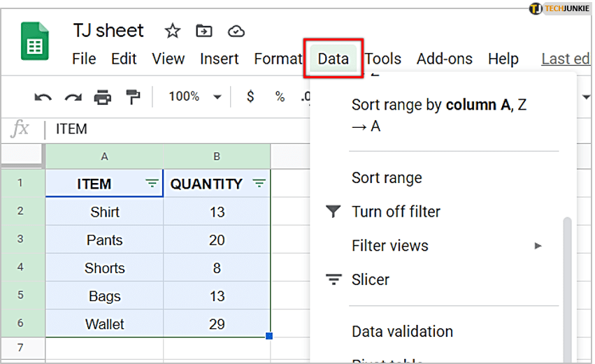Click the cloud save status icon
Image resolution: width=595 pixels, height=364 pixels.
[236, 31]
